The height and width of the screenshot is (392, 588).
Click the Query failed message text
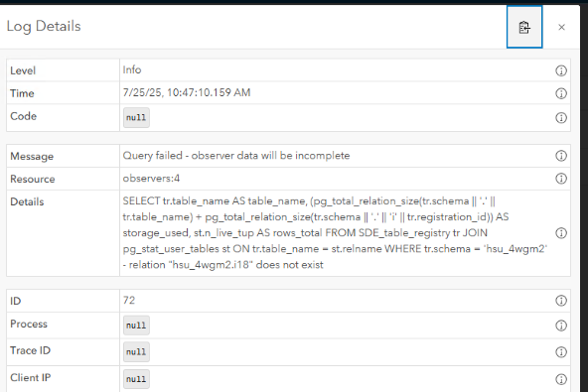236,156
